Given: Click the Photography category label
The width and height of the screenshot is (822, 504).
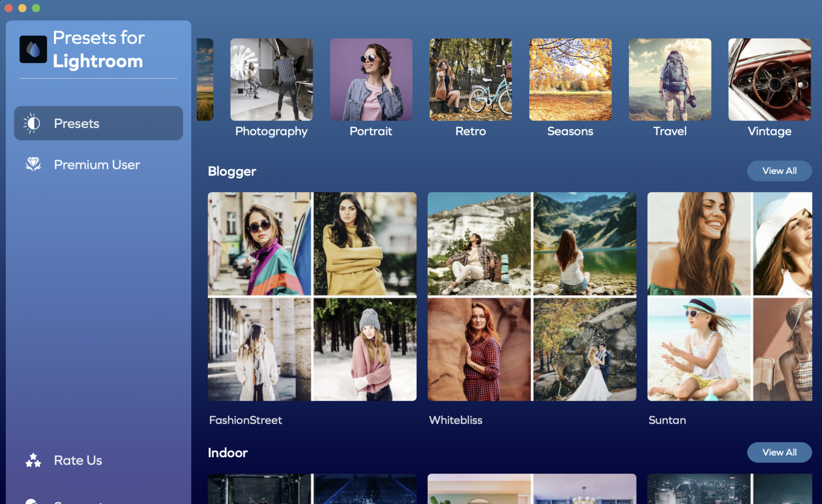Looking at the screenshot, I should point(271,132).
